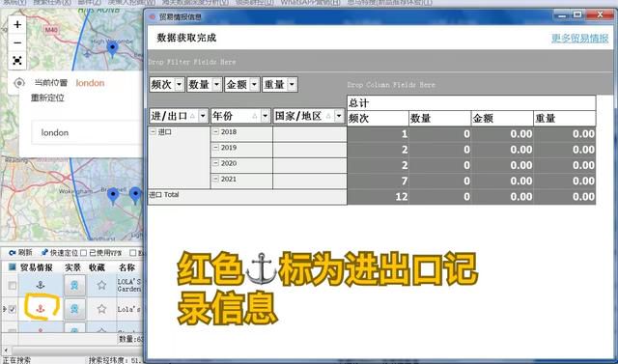Open the 频次 field dropdown
618x364 pixels.
pyautogui.click(x=179, y=84)
